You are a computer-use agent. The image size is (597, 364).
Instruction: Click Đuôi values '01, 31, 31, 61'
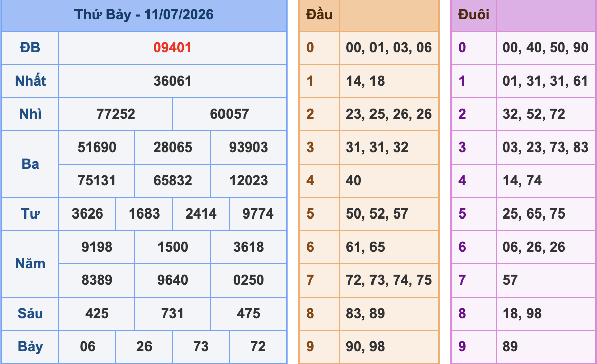pyautogui.click(x=546, y=81)
